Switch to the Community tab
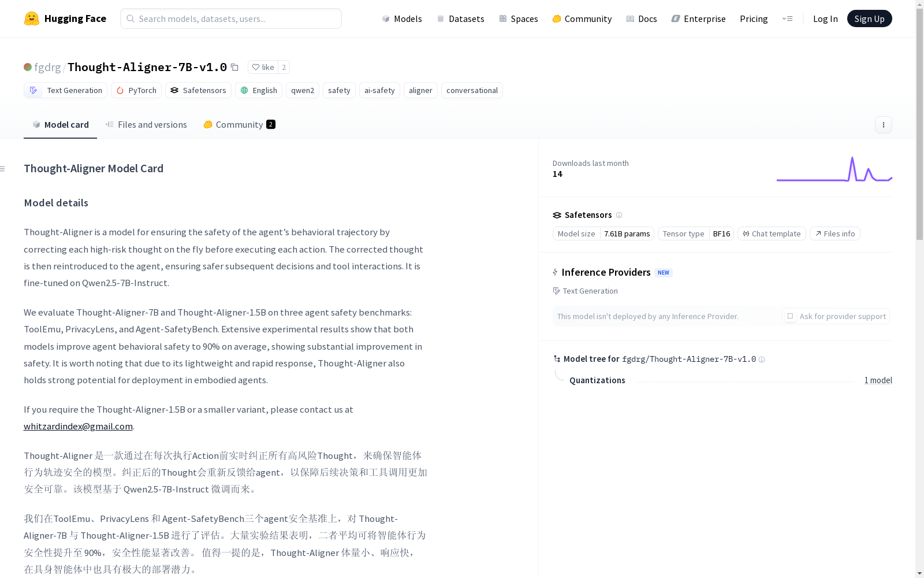Image resolution: width=924 pixels, height=578 pixels. point(239,124)
